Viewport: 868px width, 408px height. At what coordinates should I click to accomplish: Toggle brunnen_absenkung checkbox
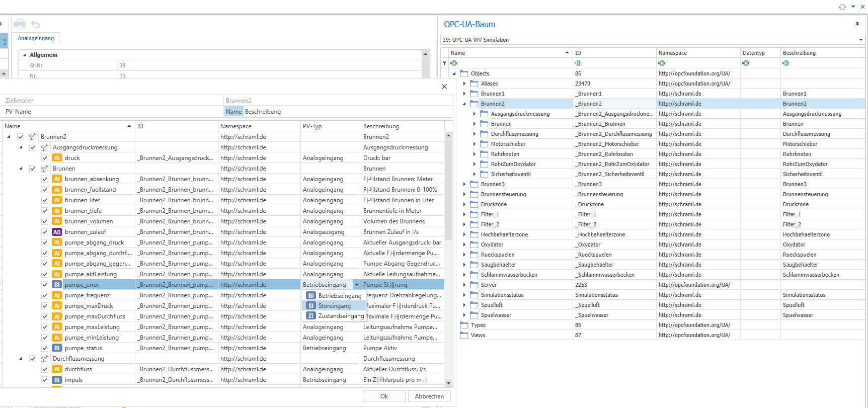click(45, 179)
